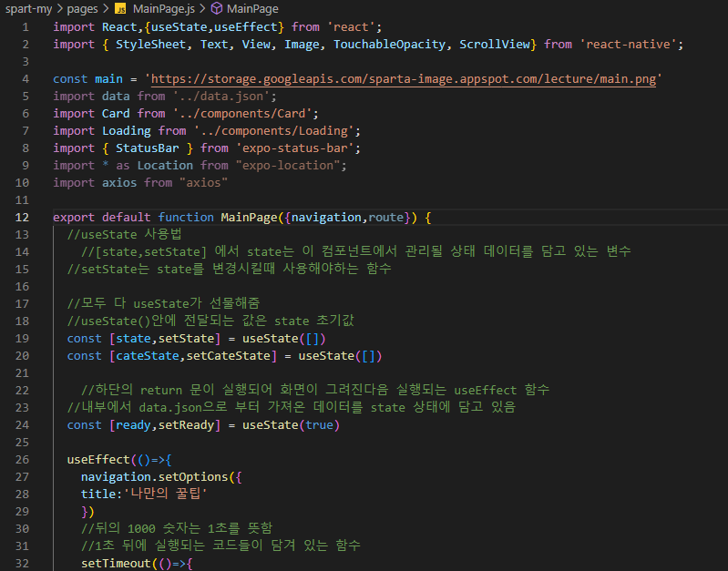Click line number 12 in the gutter
This screenshot has width=728, height=571.
point(22,218)
